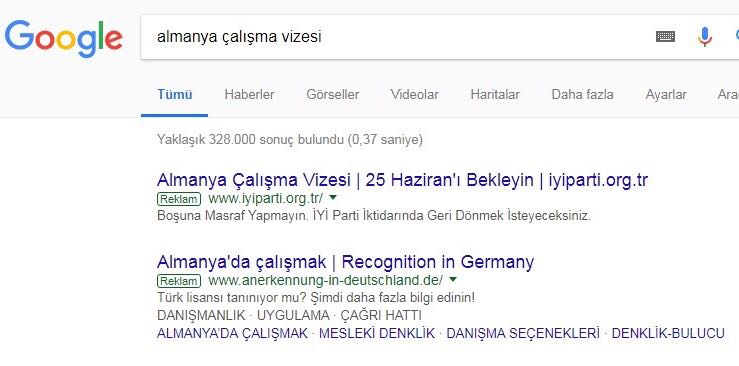Click the Reklam badge for iyiparti ad
The image size is (739, 366).
[x=179, y=199]
